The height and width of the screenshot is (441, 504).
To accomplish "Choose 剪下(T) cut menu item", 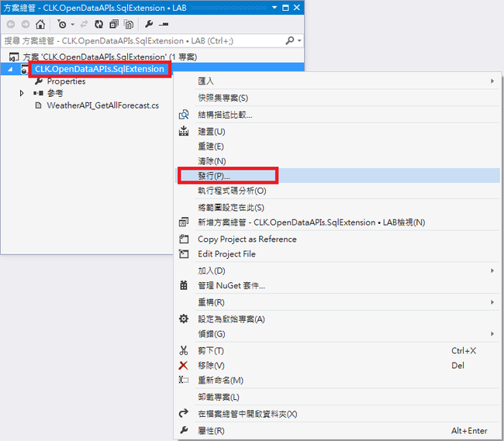I will coord(337,351).
